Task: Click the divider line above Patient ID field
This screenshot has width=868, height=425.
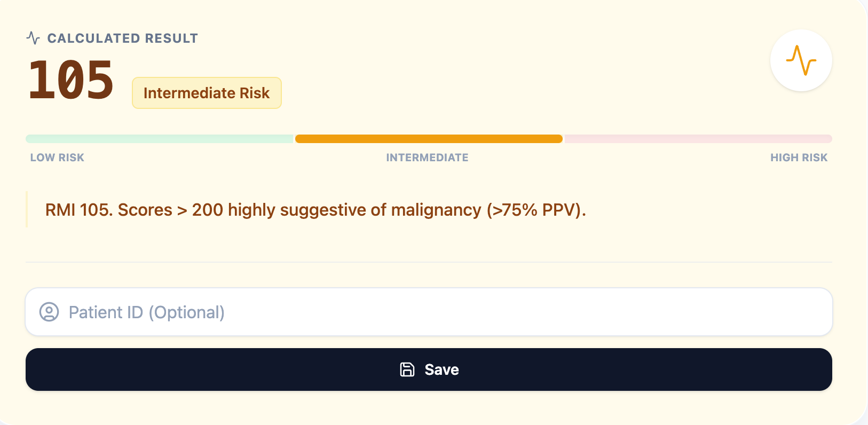Action: point(429,262)
